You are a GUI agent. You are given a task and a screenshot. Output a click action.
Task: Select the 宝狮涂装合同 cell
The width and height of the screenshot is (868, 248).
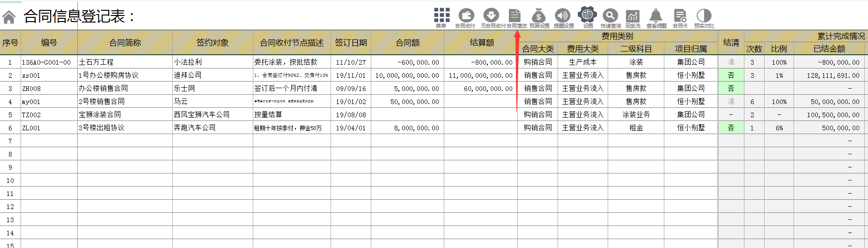point(125,114)
